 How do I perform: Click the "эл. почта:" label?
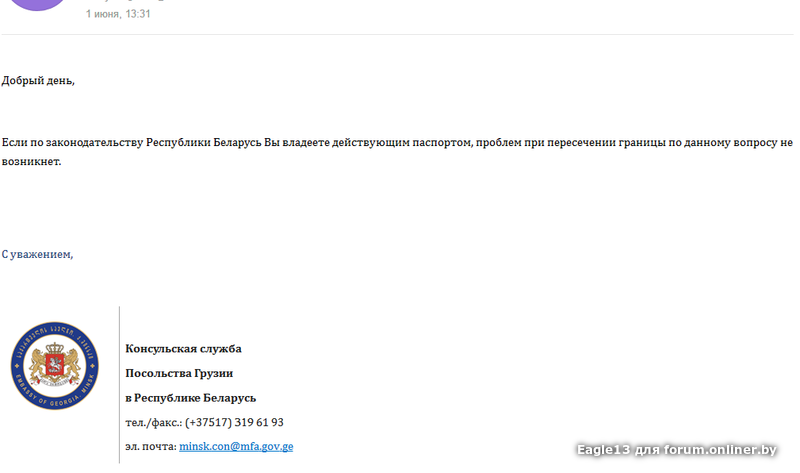(x=151, y=446)
